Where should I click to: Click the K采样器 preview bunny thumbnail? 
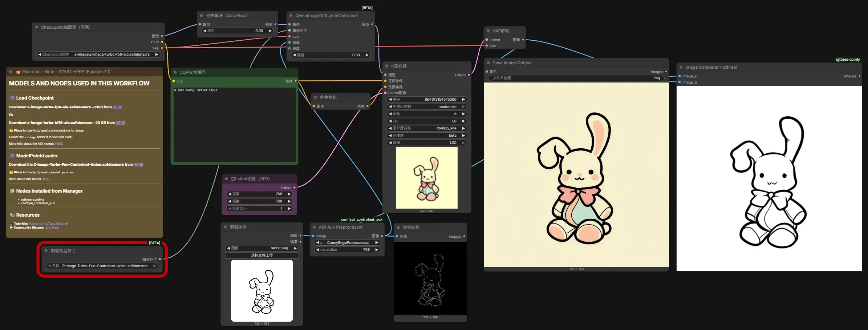point(427,178)
